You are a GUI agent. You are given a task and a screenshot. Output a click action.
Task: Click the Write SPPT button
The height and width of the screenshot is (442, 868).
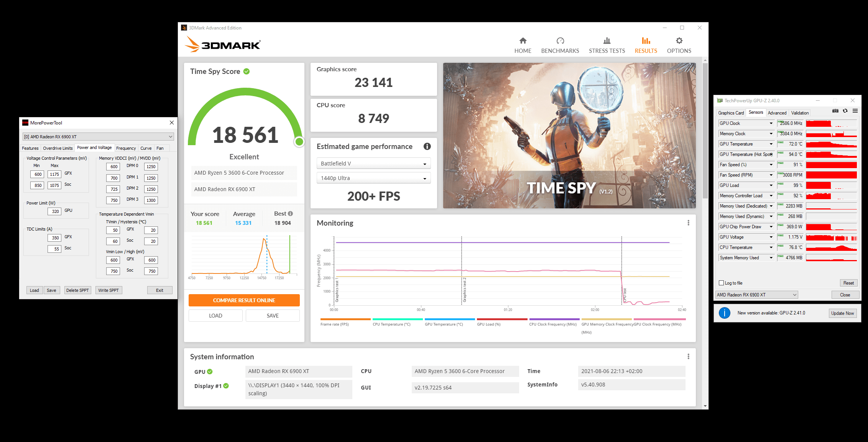tap(108, 290)
